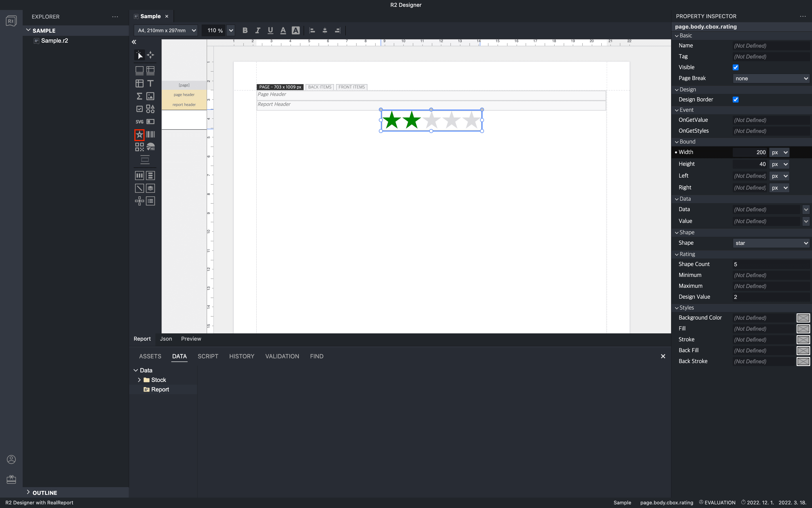This screenshot has height=508, width=812.
Task: Toggle Underline formatting
Action: 271,31
